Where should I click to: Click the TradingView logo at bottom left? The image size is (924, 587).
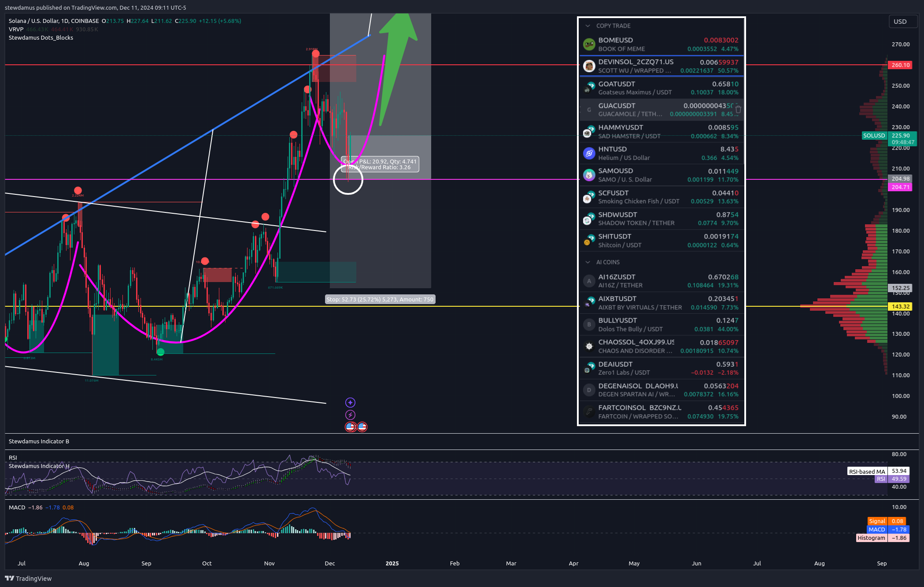point(28,578)
